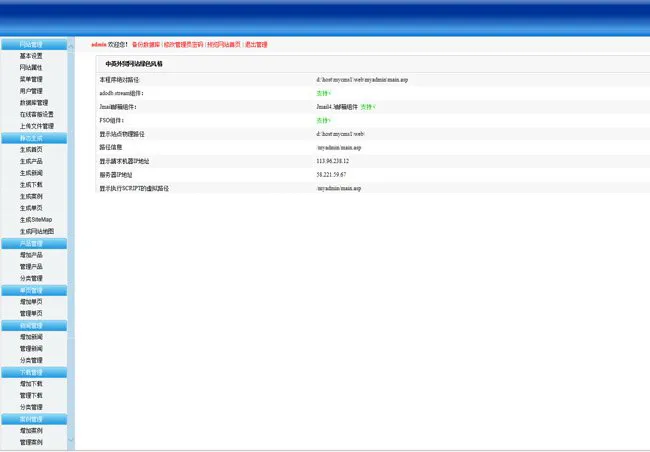Click the 服务器IP地址 label
The image size is (650, 452).
click(x=116, y=175)
